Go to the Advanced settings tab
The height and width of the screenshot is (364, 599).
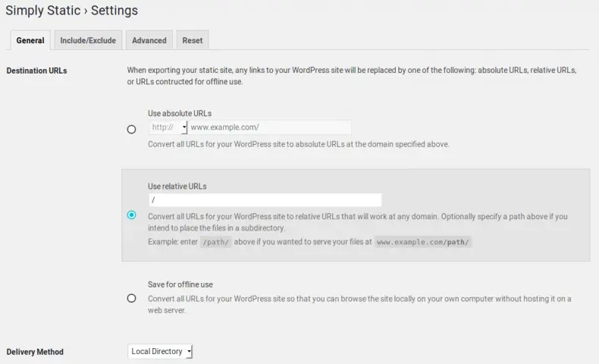pyautogui.click(x=149, y=40)
